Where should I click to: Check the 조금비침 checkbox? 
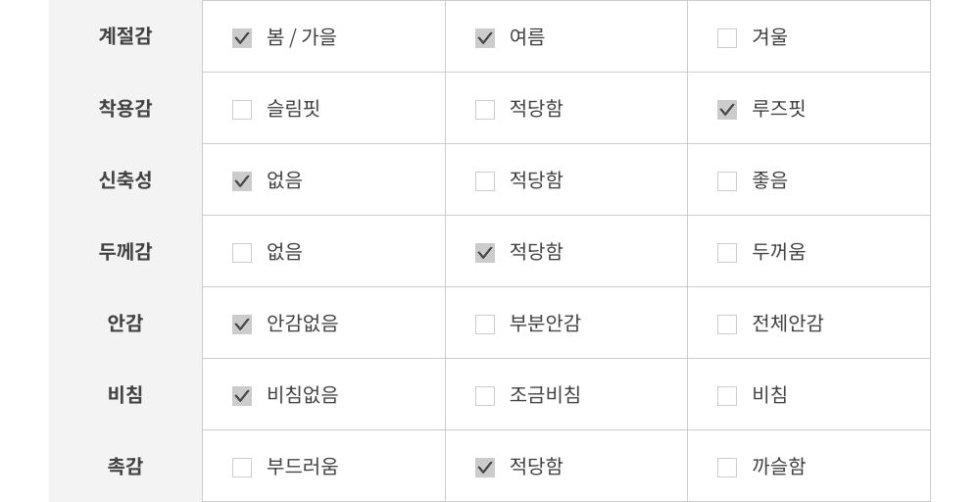485,396
